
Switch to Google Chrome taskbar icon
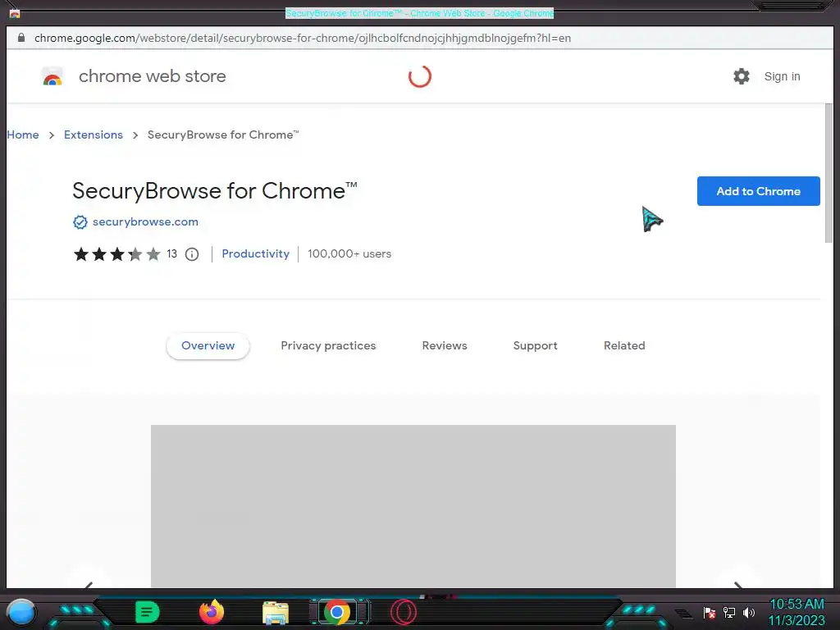click(x=337, y=612)
